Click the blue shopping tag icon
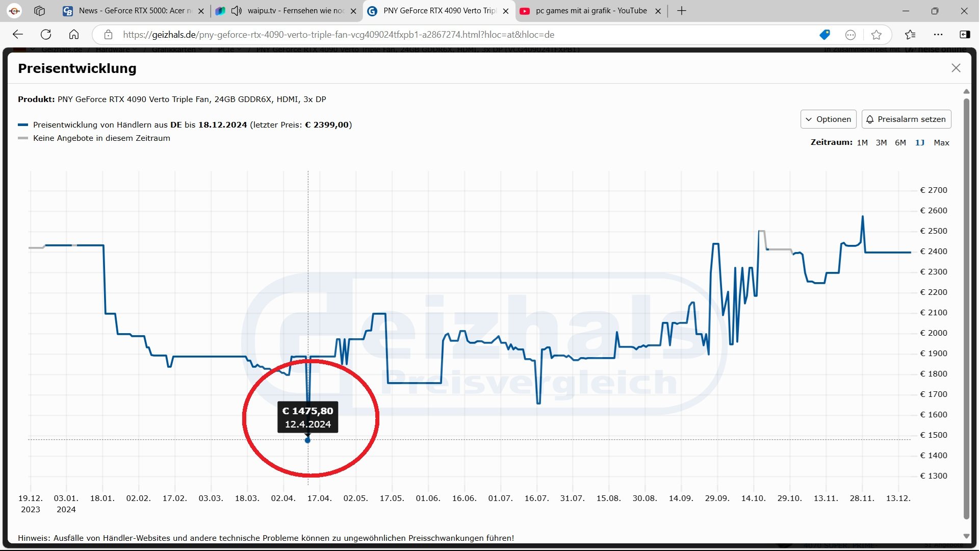 click(824, 35)
